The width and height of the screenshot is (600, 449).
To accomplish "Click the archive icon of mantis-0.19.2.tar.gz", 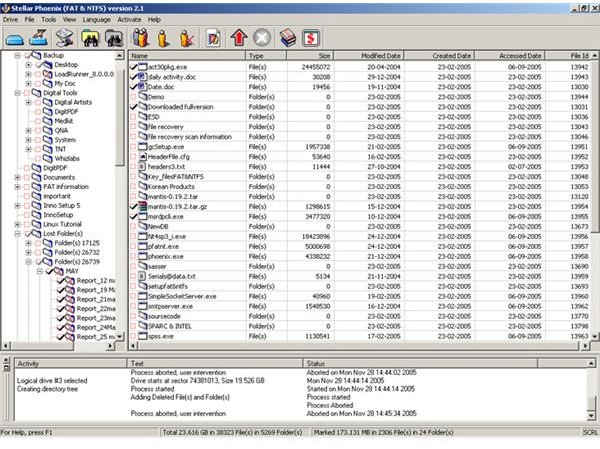I will (x=143, y=206).
